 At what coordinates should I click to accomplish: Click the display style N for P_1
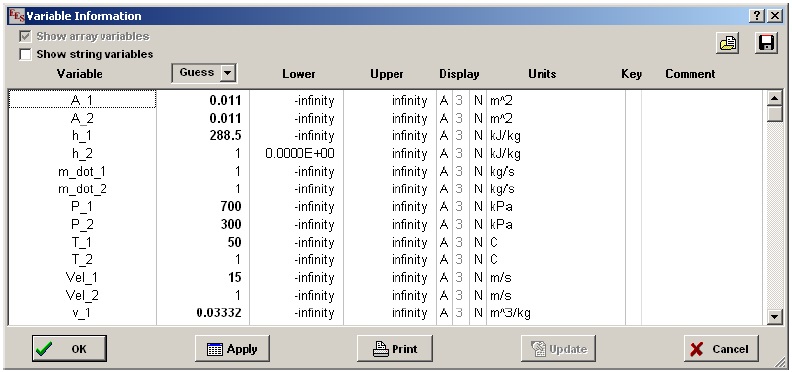pos(478,207)
